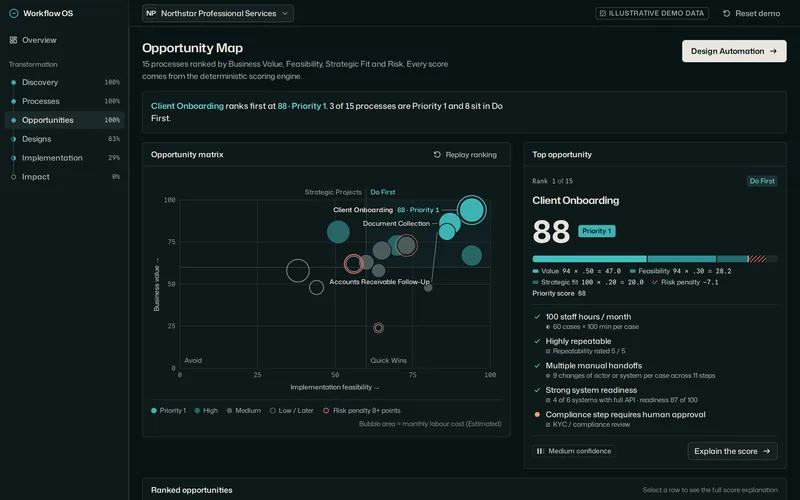
Task: Click the Overview grid icon in sidebar
Action: point(13,40)
